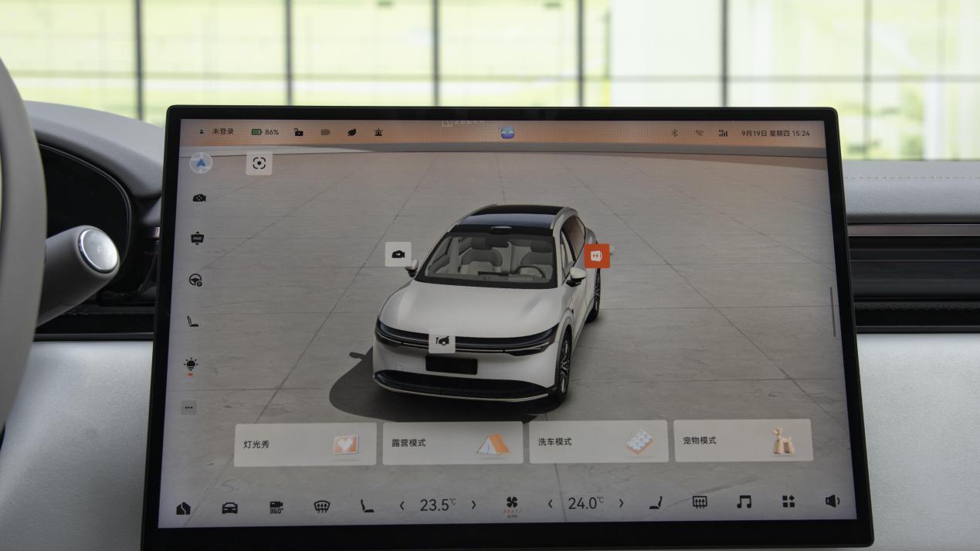Select the 灯光秀 light show card

coord(305,444)
